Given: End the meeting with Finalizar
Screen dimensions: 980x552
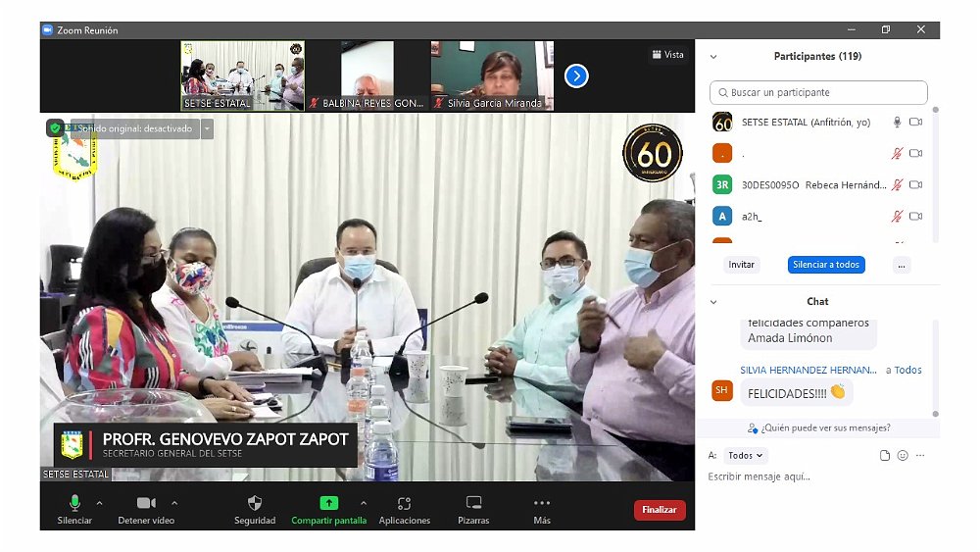Looking at the screenshot, I should 660,510.
